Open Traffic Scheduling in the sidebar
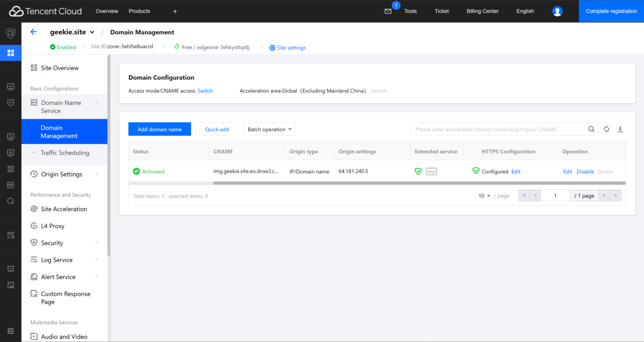 click(65, 153)
